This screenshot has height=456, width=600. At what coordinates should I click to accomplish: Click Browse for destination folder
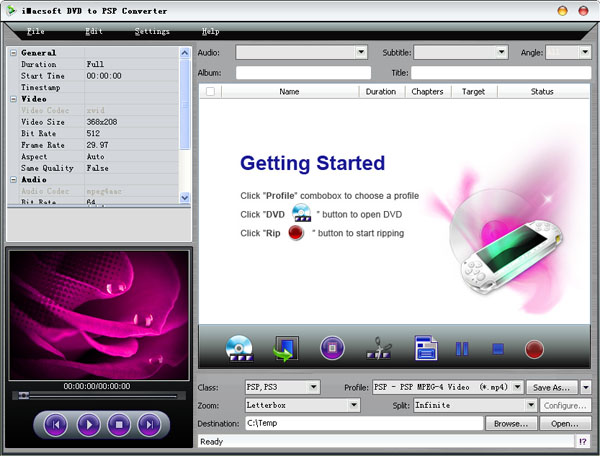tap(511, 423)
